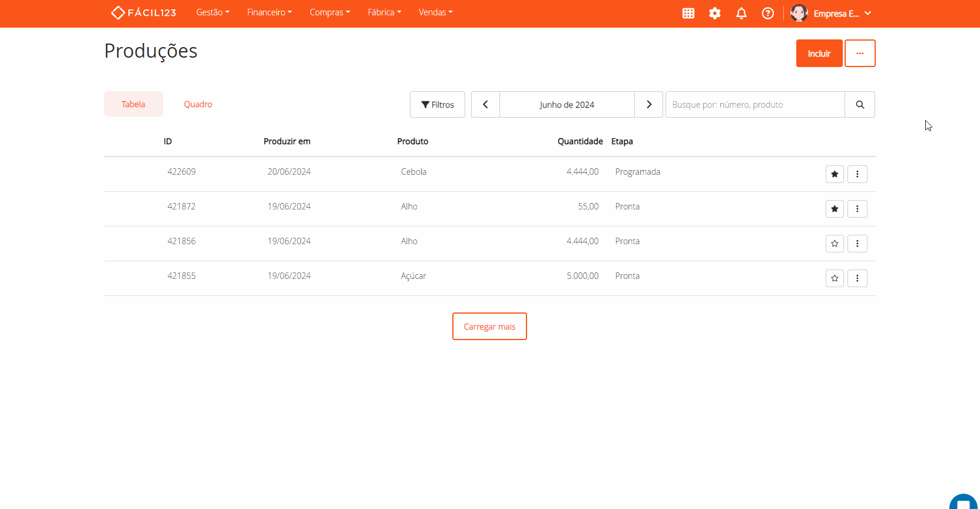Image resolution: width=980 pixels, height=509 pixels.
Task: Unstar production 422609 Cebola
Action: (x=834, y=174)
